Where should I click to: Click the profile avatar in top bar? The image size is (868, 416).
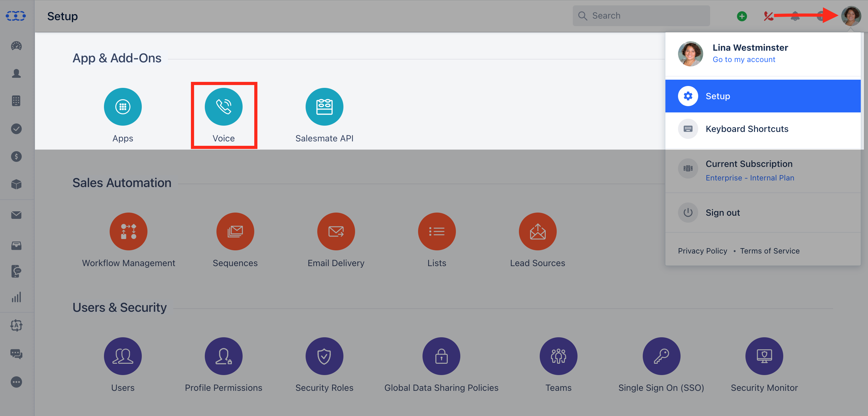(x=851, y=16)
